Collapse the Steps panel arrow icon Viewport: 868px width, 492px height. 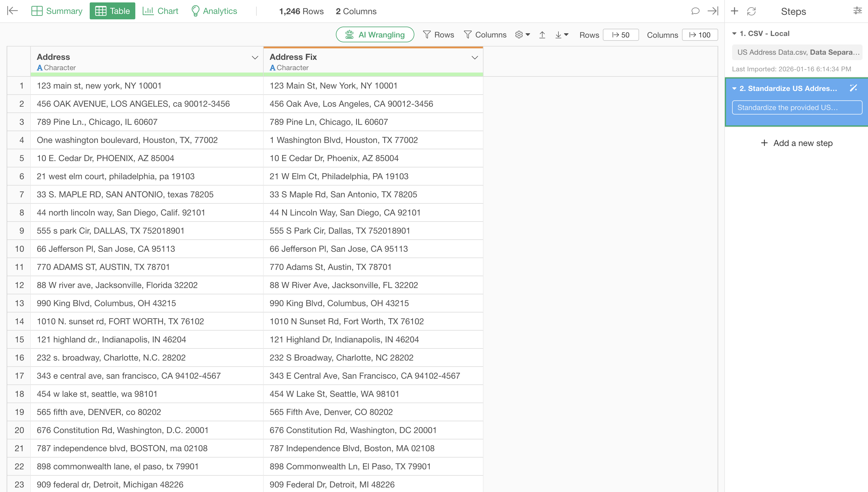(x=713, y=11)
